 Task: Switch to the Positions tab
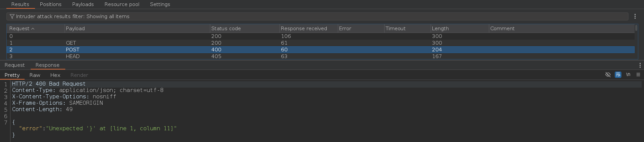coord(50,4)
